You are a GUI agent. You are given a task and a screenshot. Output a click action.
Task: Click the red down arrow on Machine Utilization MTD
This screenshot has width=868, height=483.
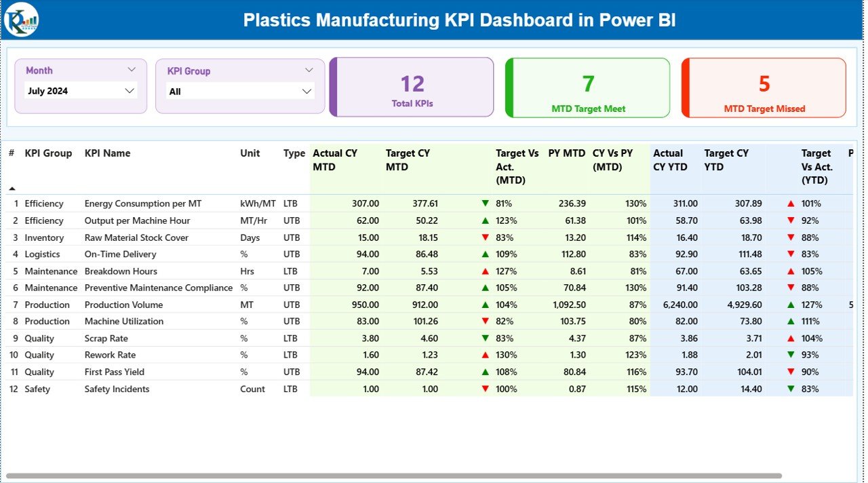click(x=485, y=321)
